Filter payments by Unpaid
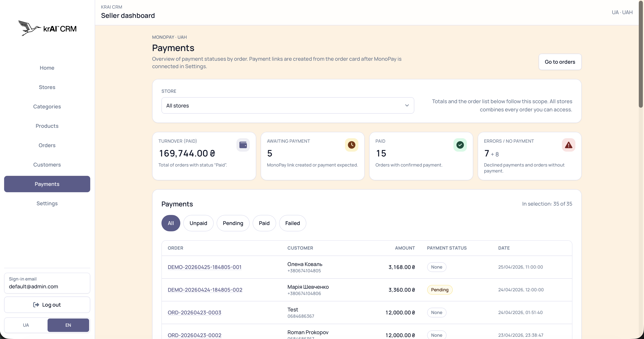Screen dimensions: 644x339 [198, 223]
